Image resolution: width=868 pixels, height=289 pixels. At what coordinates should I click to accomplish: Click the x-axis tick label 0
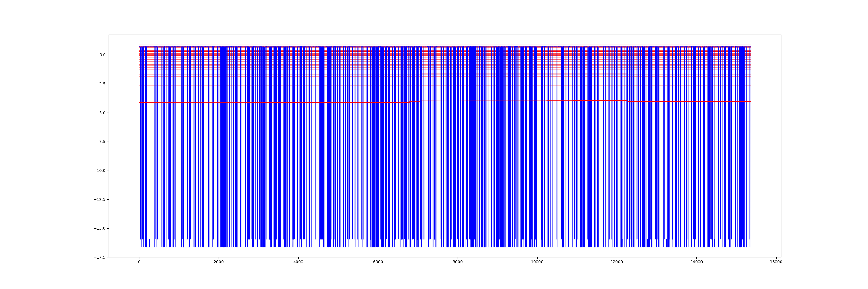point(139,262)
